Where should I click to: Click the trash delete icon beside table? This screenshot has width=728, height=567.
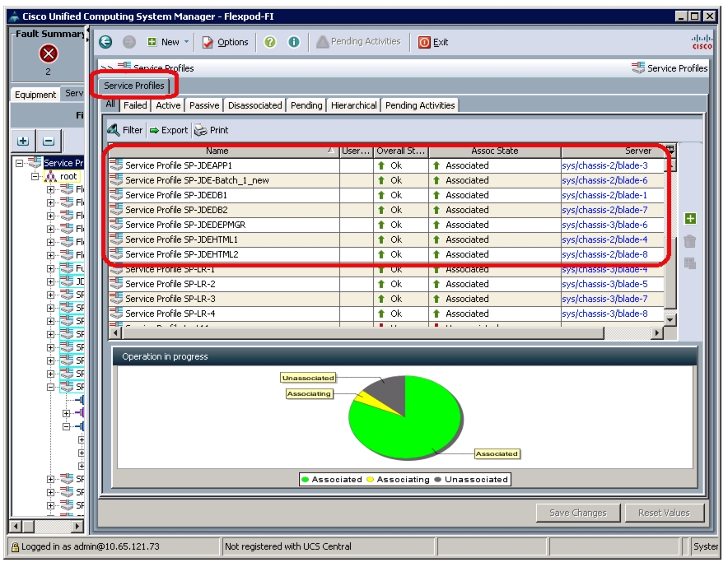point(690,241)
